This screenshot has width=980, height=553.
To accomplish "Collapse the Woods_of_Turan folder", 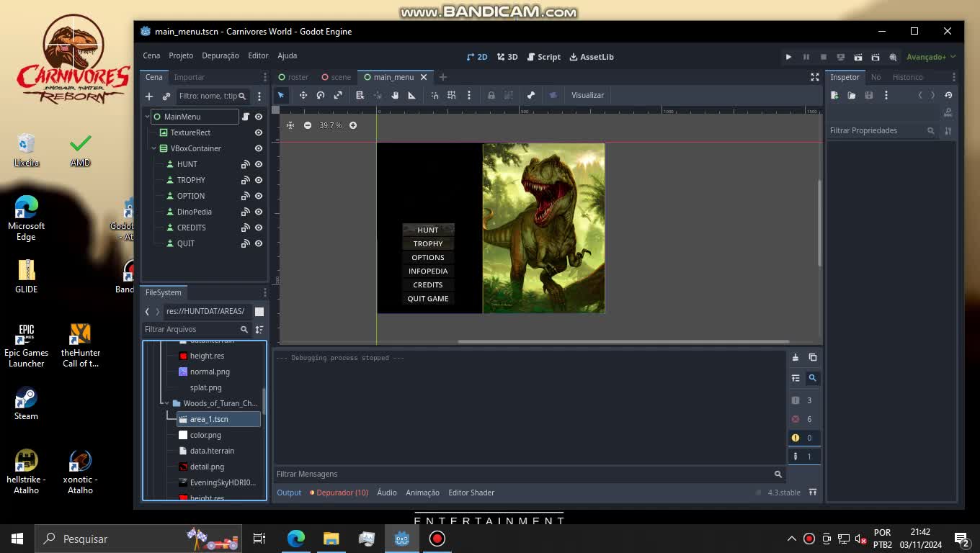I will coord(167,403).
